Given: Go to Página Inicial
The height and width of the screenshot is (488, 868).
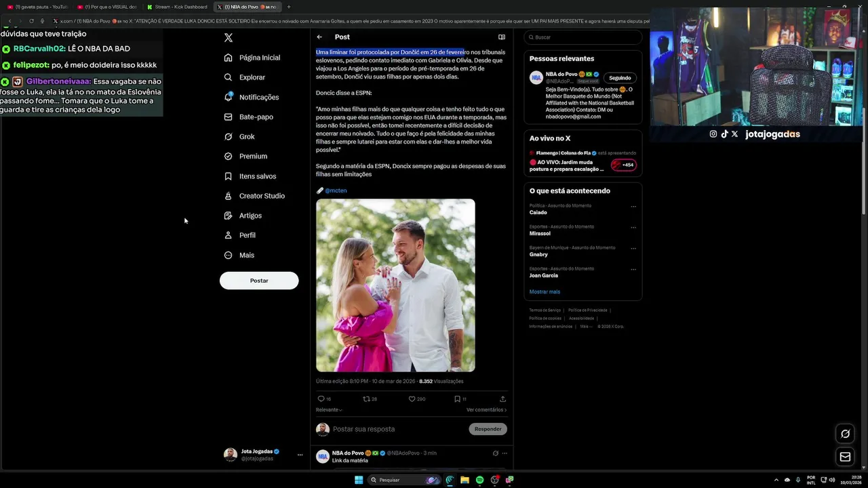Looking at the screenshot, I should point(252,58).
